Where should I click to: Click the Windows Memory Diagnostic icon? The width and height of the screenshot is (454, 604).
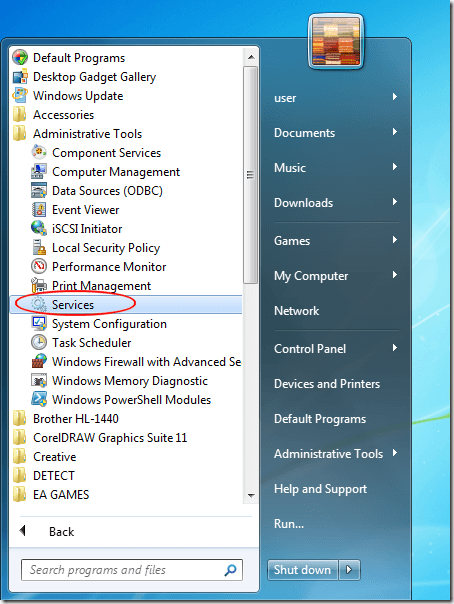tap(39, 380)
